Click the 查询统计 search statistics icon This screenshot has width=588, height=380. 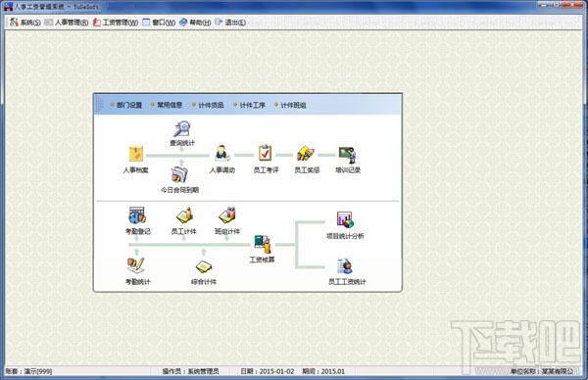coord(182,129)
